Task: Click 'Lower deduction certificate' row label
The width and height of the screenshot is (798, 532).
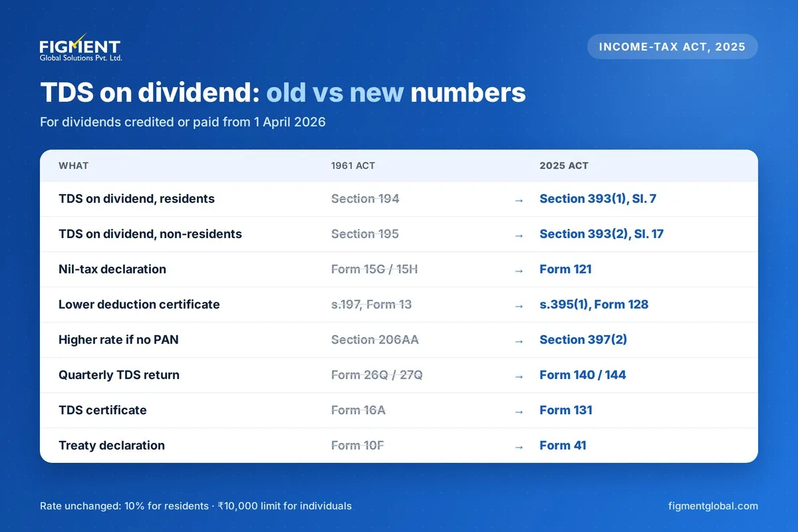Action: pos(139,305)
